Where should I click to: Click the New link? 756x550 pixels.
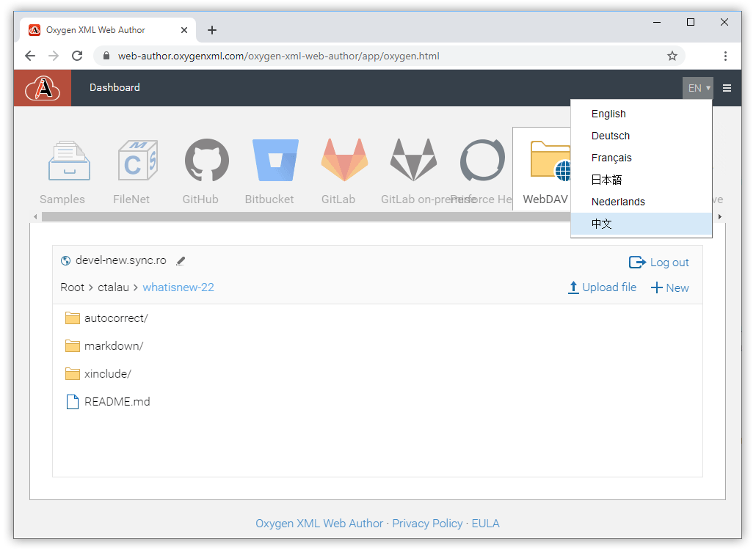[x=677, y=288]
